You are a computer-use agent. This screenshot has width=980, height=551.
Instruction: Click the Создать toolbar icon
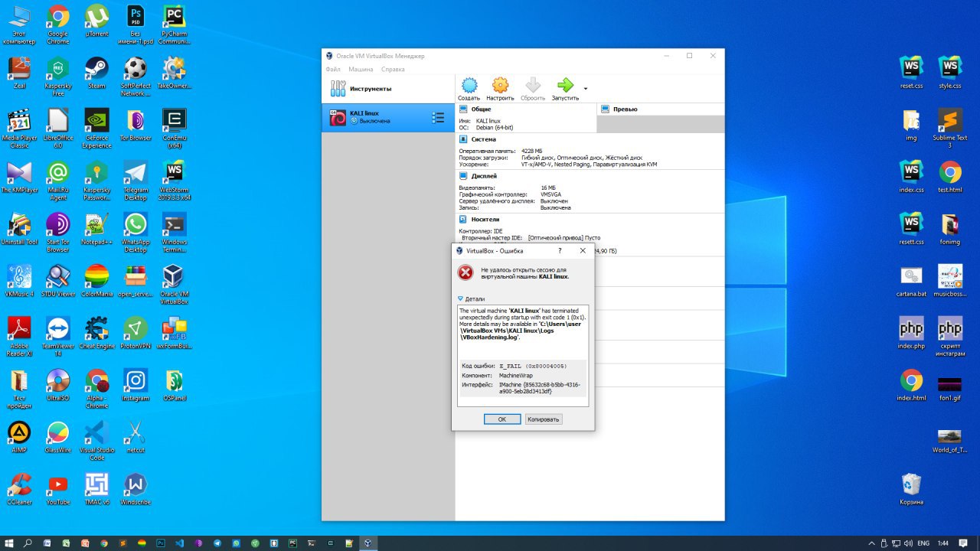(x=469, y=89)
